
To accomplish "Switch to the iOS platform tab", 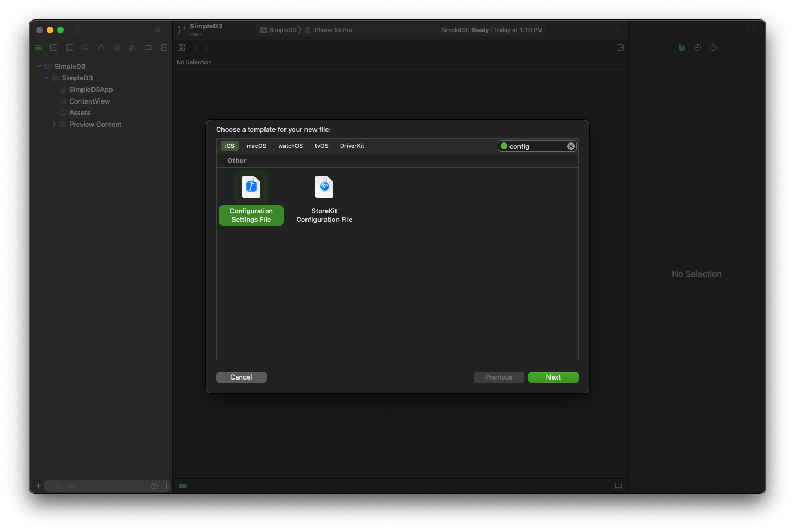I will [230, 146].
